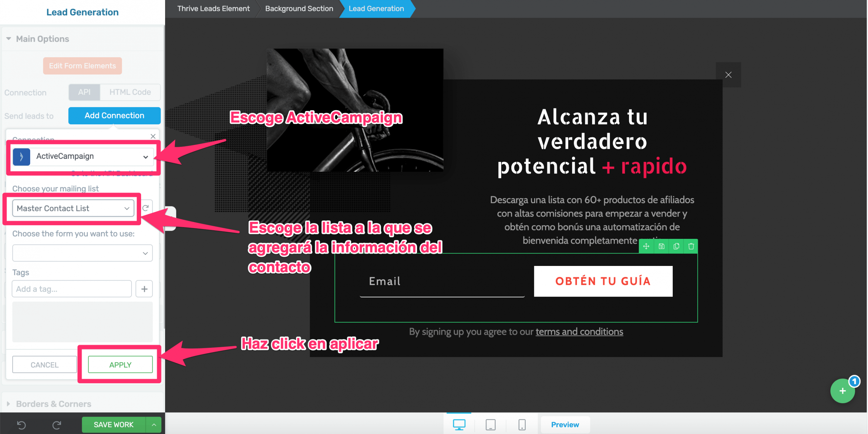Screen dimensions: 868x434
Task: Click 'Choose the form you want to use' label
Action: 74,234
